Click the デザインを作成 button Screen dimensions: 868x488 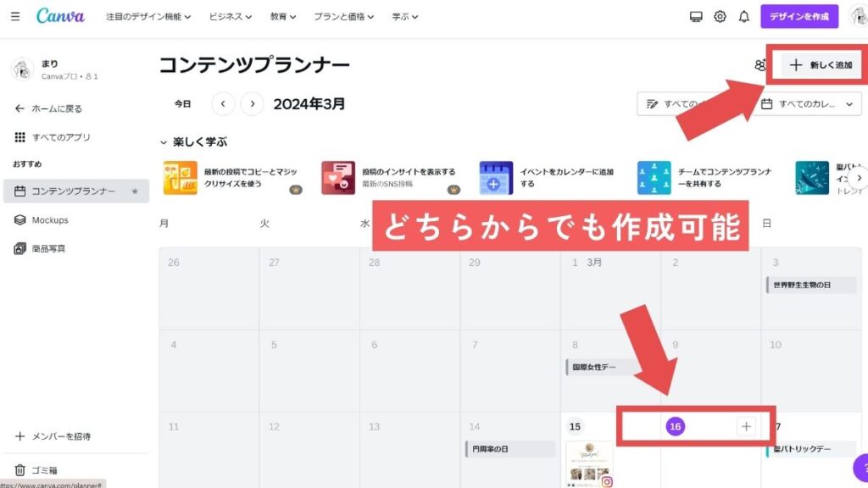[x=799, y=17]
